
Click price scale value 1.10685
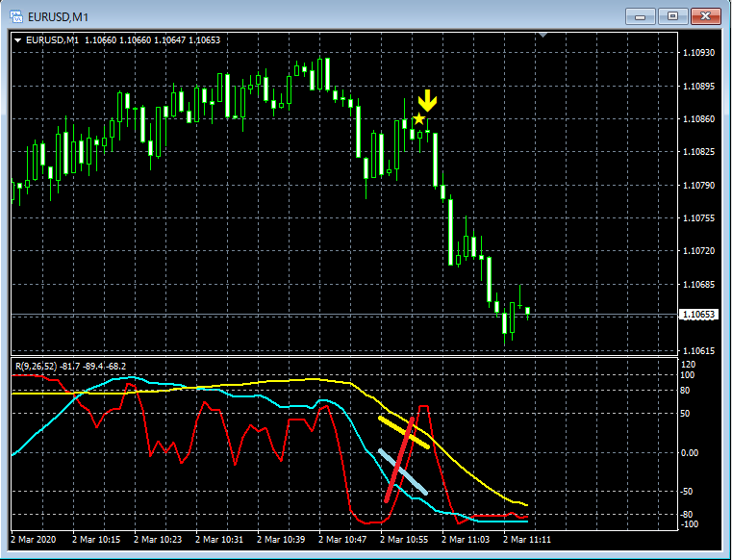click(699, 284)
